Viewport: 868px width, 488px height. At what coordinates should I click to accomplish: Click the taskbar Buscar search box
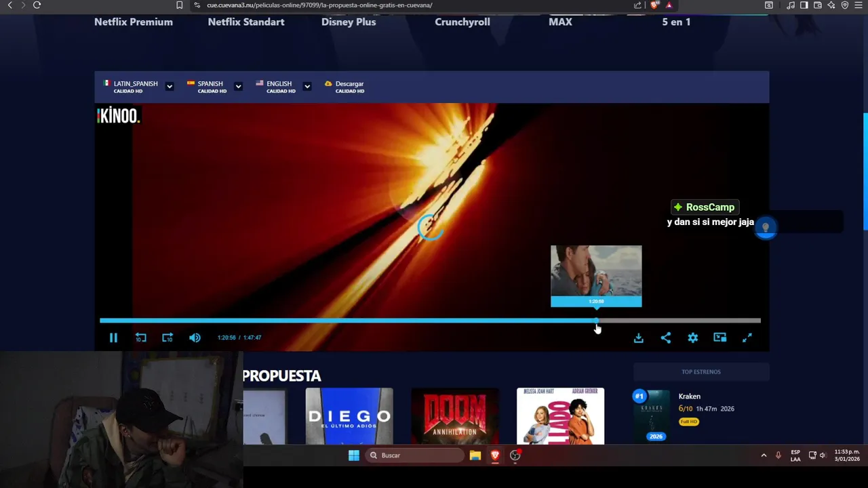416,455
